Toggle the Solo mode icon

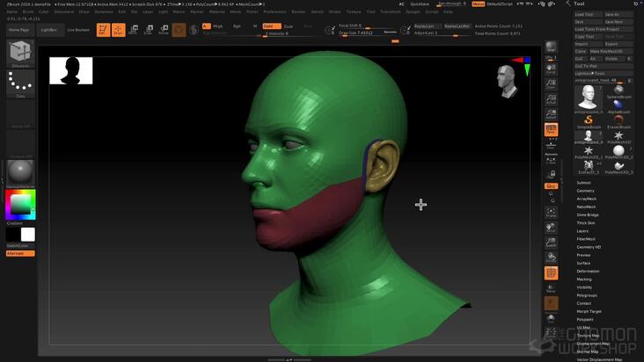pyautogui.click(x=551, y=319)
